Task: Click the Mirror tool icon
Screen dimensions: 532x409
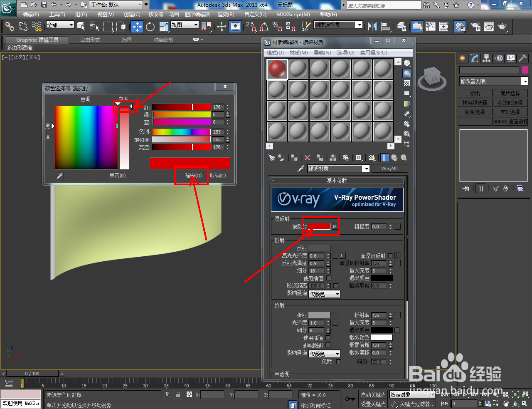Action: pos(372,27)
